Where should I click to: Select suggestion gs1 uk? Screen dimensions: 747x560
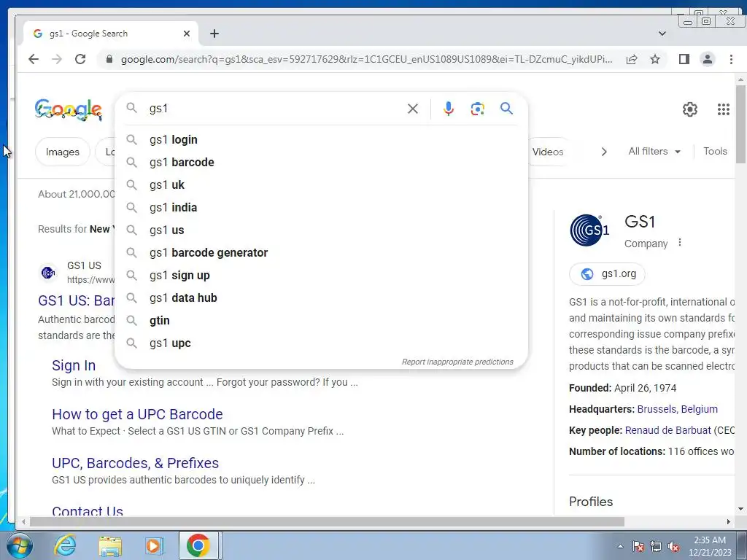(322, 184)
